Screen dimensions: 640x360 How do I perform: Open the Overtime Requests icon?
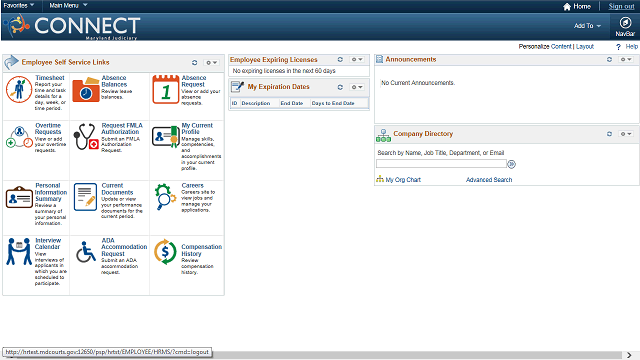pyautogui.click(x=19, y=137)
